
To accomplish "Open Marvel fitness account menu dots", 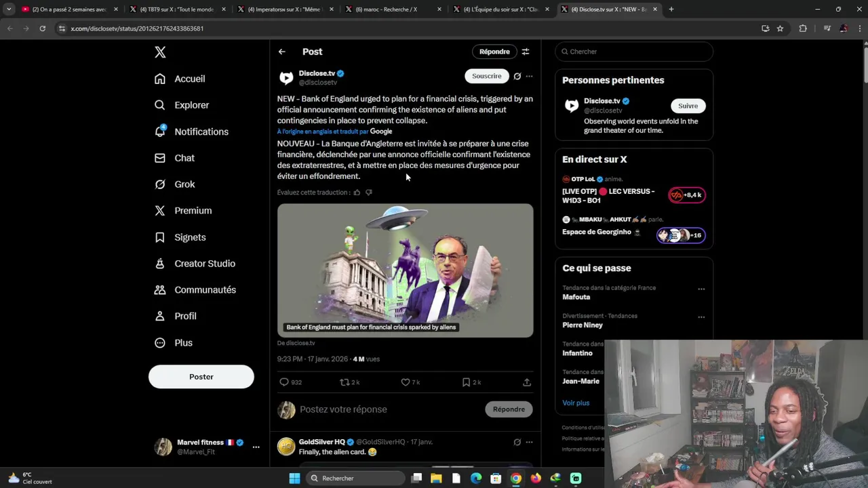I will coord(256,447).
